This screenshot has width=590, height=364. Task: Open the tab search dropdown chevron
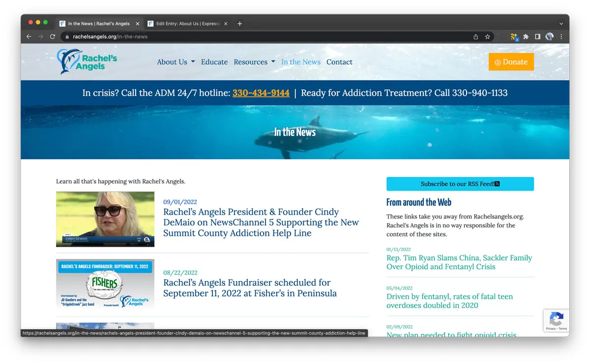point(561,24)
